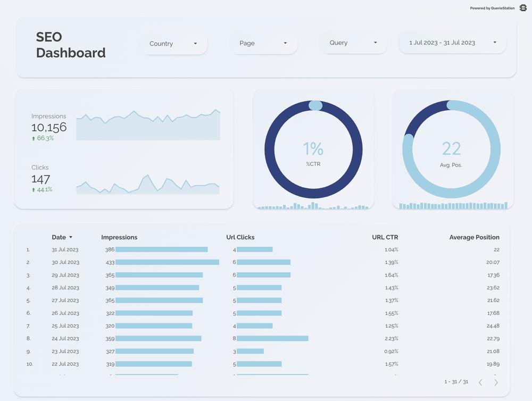Click the sort arrow beside Date header
Screen dimensions: 532x401
coord(71,237)
